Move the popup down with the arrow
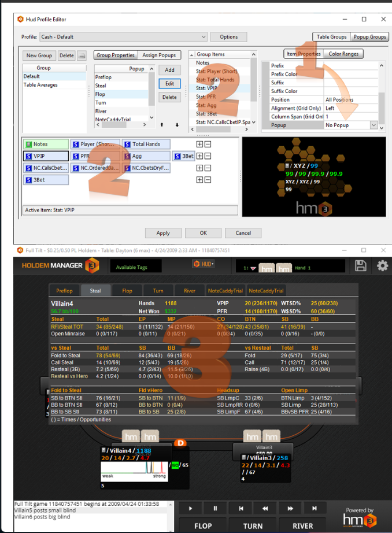 (x=177, y=125)
